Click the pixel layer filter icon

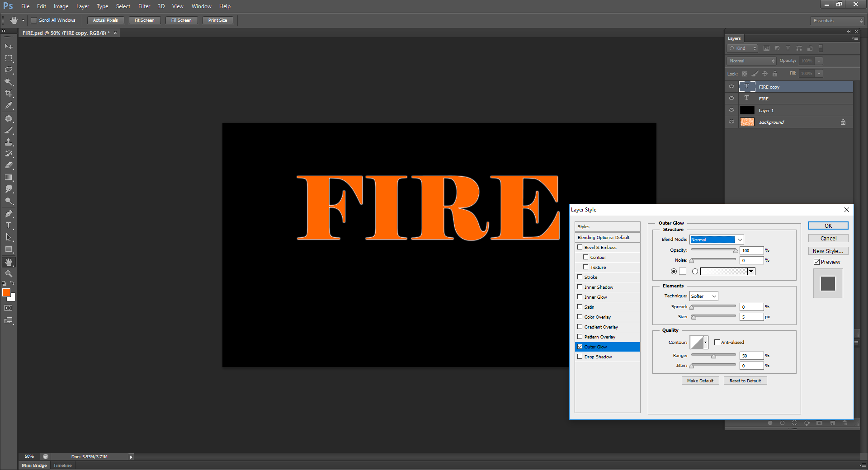click(x=766, y=48)
